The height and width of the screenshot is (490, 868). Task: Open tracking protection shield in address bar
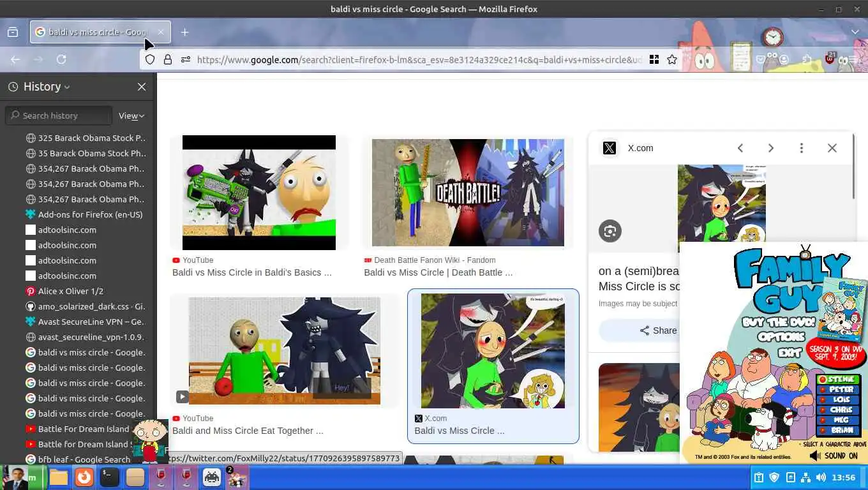click(x=150, y=59)
